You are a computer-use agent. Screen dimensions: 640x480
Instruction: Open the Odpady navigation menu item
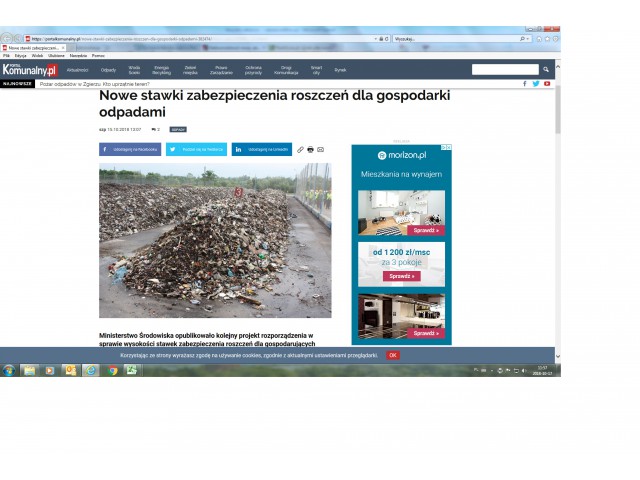tap(108, 70)
